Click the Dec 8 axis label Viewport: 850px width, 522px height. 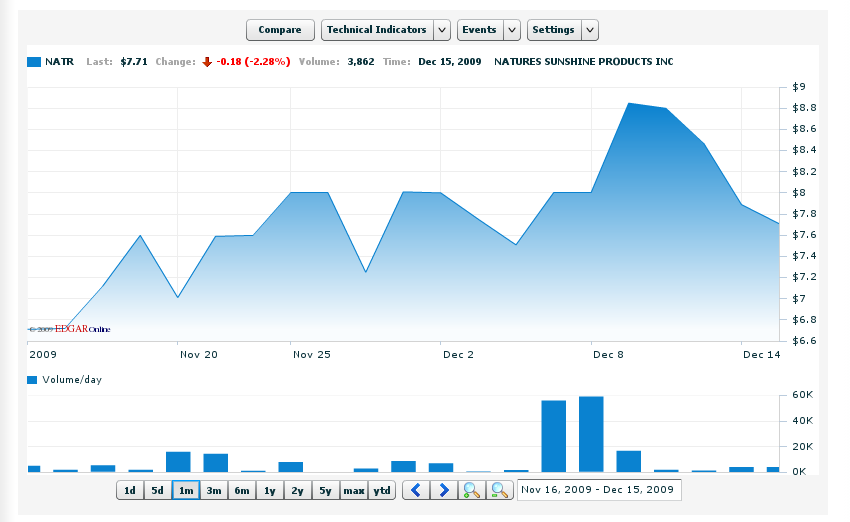(x=608, y=355)
